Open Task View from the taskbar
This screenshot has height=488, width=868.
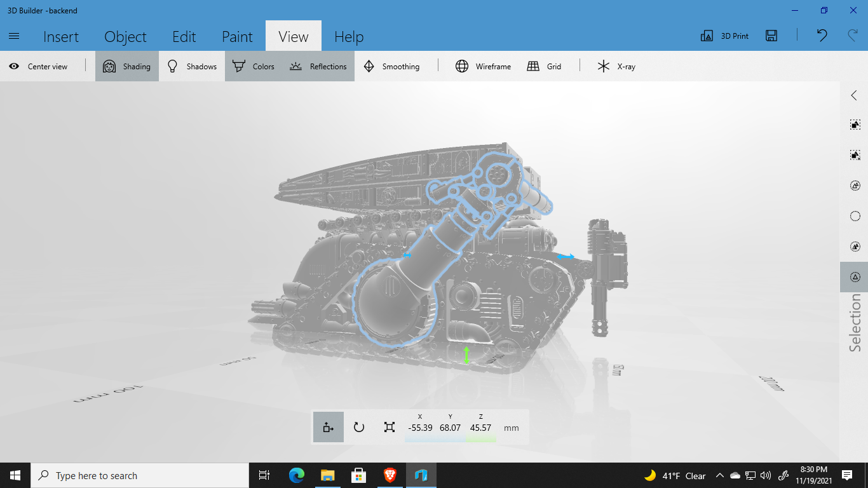click(x=264, y=475)
